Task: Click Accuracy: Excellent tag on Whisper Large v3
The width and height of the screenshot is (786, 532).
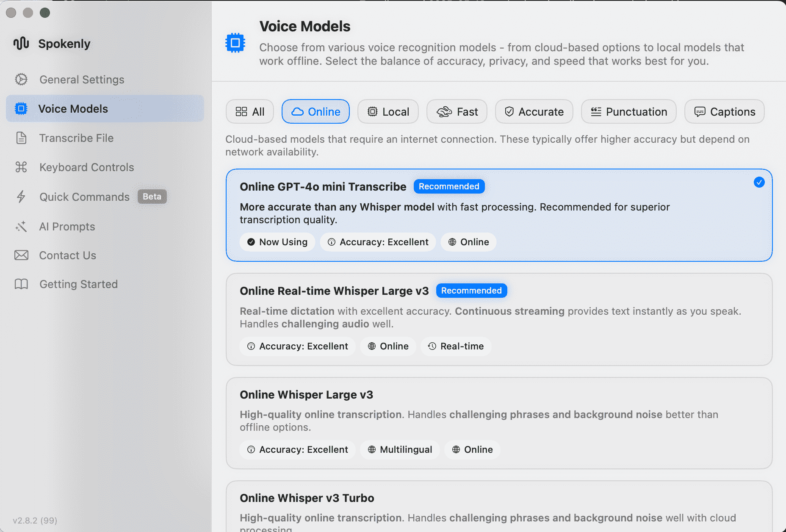Action: (x=298, y=449)
